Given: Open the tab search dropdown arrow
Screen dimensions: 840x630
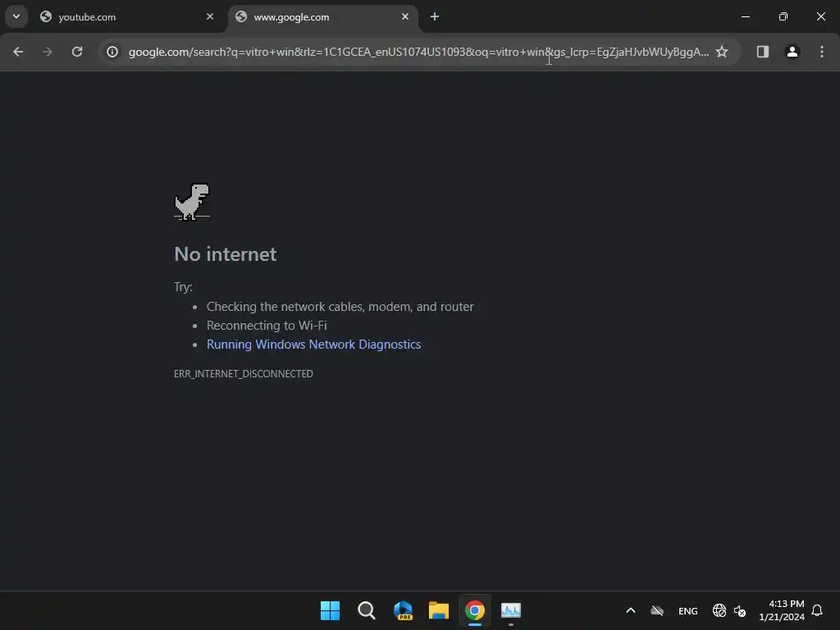Looking at the screenshot, I should 16,16.
